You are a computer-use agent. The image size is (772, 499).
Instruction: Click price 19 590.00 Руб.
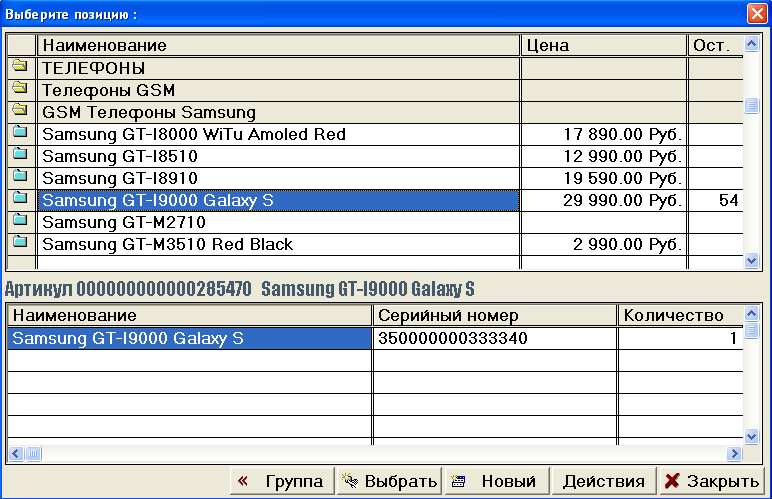coord(604,178)
